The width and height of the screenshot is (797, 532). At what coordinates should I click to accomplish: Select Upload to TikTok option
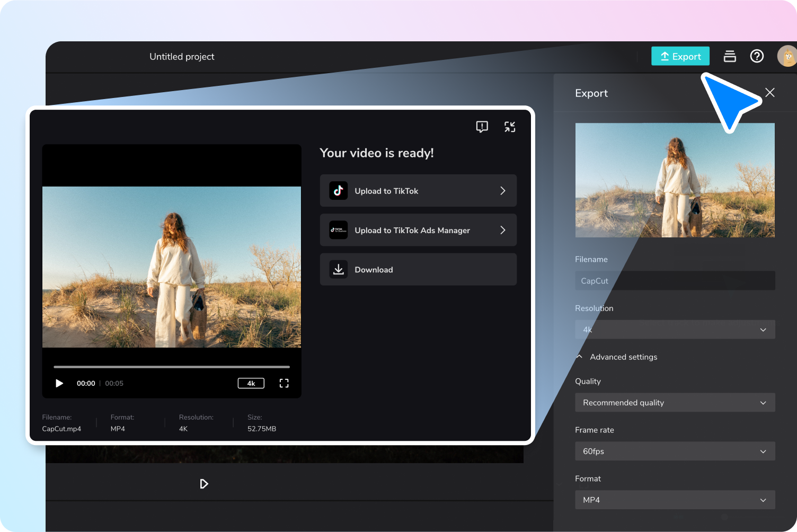tap(418, 191)
